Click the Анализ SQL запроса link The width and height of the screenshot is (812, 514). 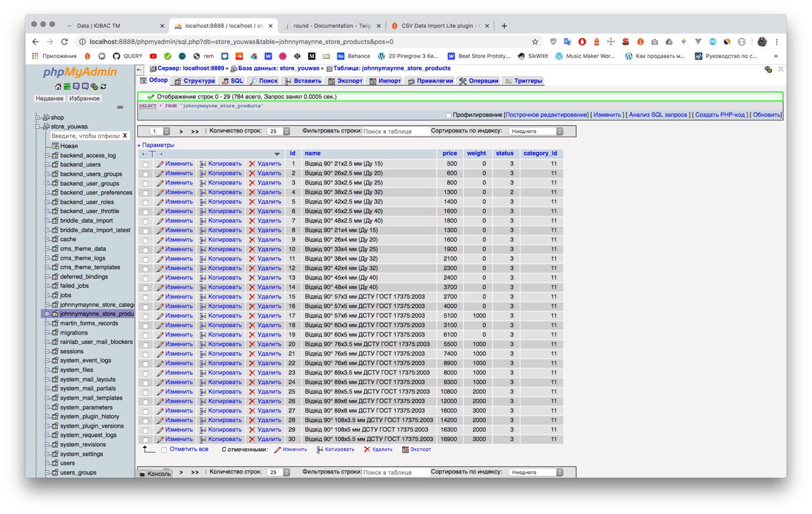(658, 115)
